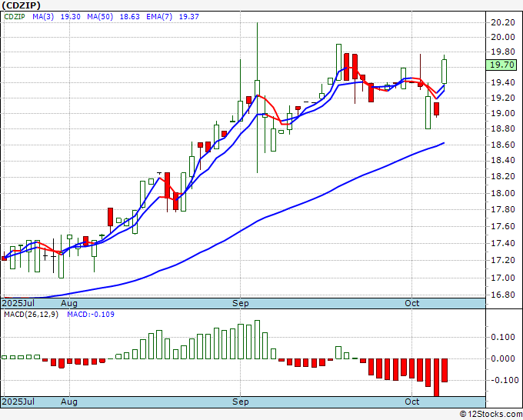Click the 17.40 price axis label
Screen dimensions: 523x420
coord(503,243)
